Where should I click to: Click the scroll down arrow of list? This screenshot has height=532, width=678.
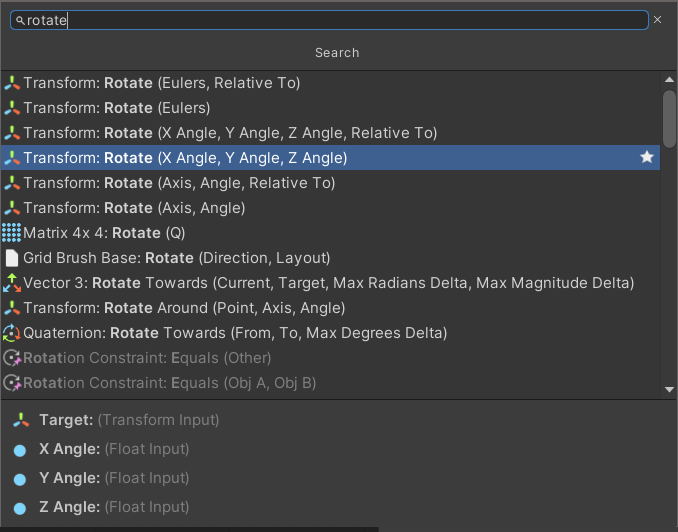pos(669,389)
